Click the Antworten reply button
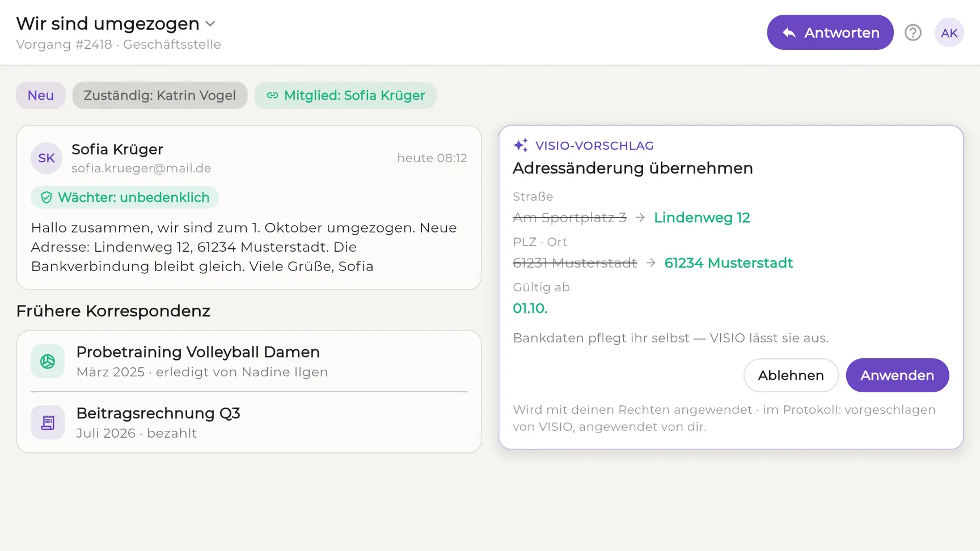The height and width of the screenshot is (551, 980). click(830, 32)
